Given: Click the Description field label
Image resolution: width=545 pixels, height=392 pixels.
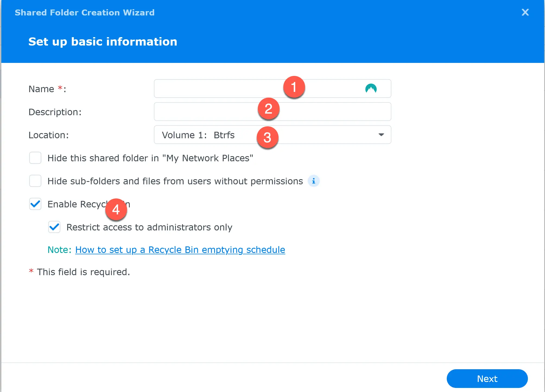Looking at the screenshot, I should (x=55, y=112).
